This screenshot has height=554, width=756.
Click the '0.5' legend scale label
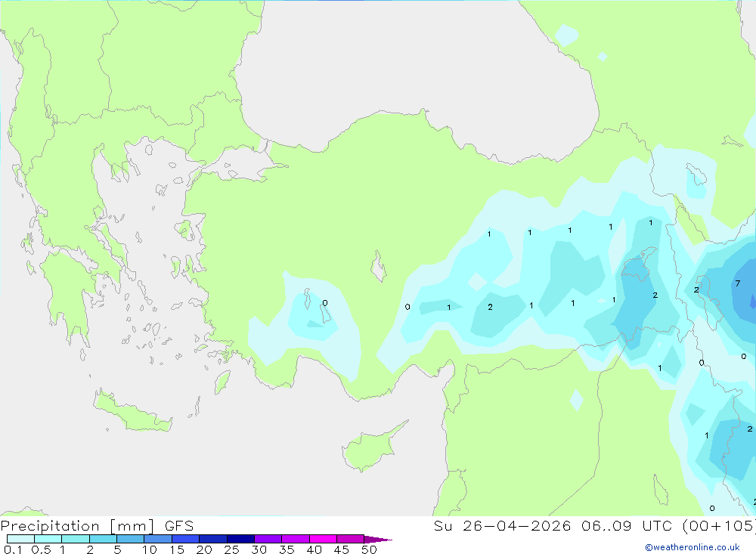(x=41, y=549)
